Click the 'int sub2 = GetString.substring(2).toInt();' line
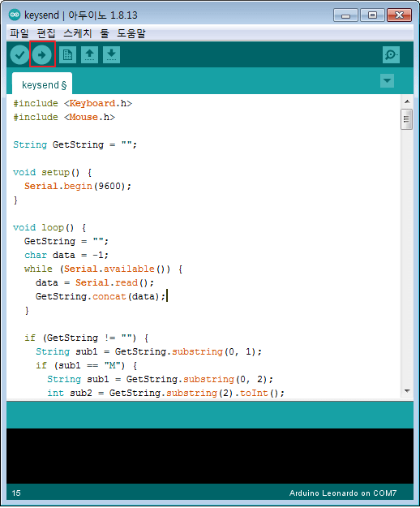This screenshot has height=508, width=420. tap(165, 393)
